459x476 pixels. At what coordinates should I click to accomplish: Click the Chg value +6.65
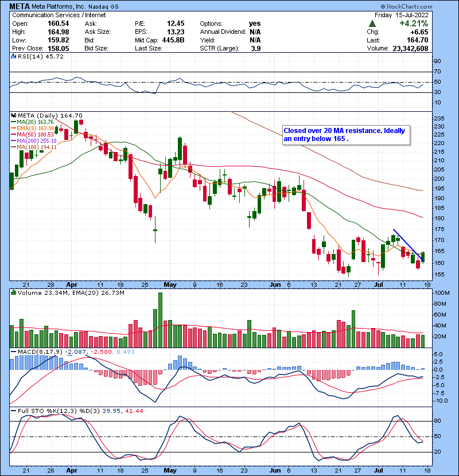(x=419, y=32)
